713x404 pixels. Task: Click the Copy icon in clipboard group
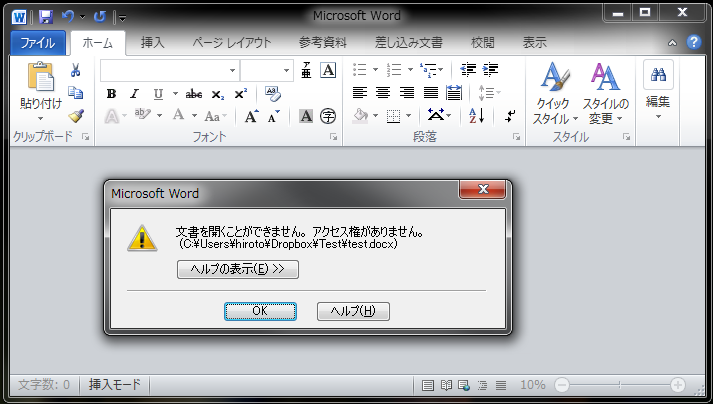[x=75, y=93]
